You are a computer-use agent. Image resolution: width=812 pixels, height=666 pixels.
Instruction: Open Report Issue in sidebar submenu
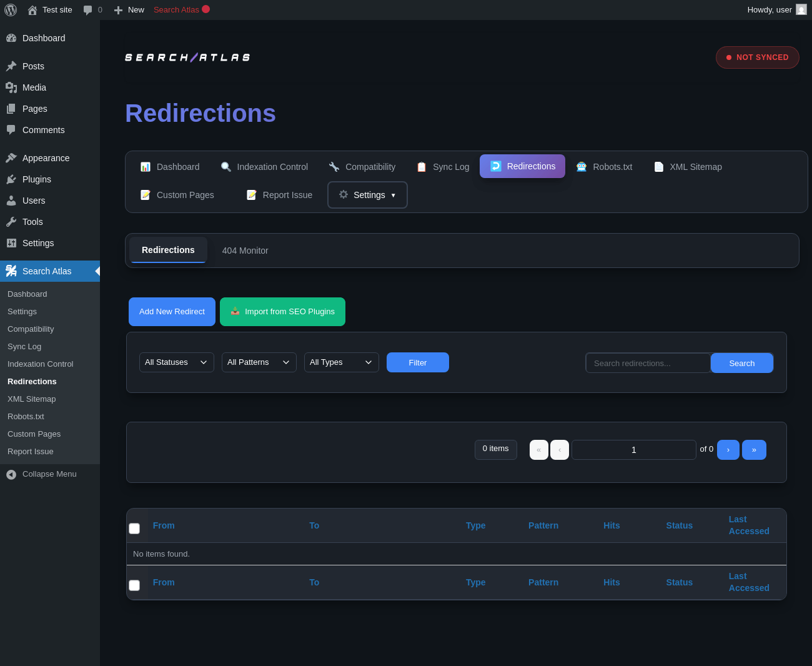click(x=31, y=452)
